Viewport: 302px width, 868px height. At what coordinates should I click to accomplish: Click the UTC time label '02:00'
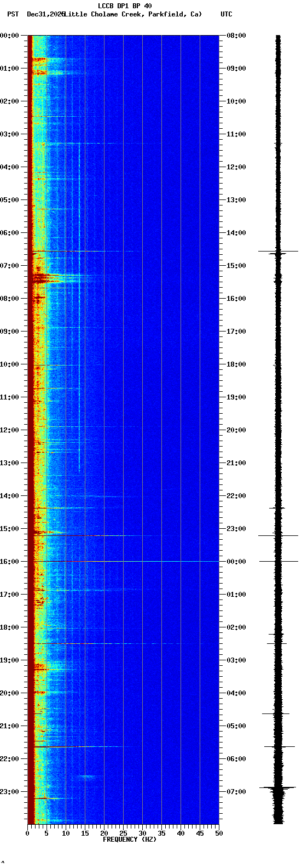[236, 627]
